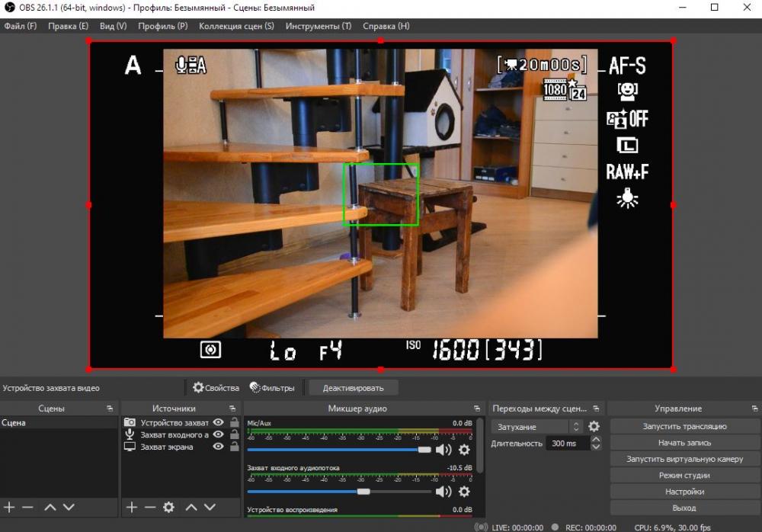This screenshot has width=762, height=532.
Task: Open transition properties gear icon
Action: [594, 427]
